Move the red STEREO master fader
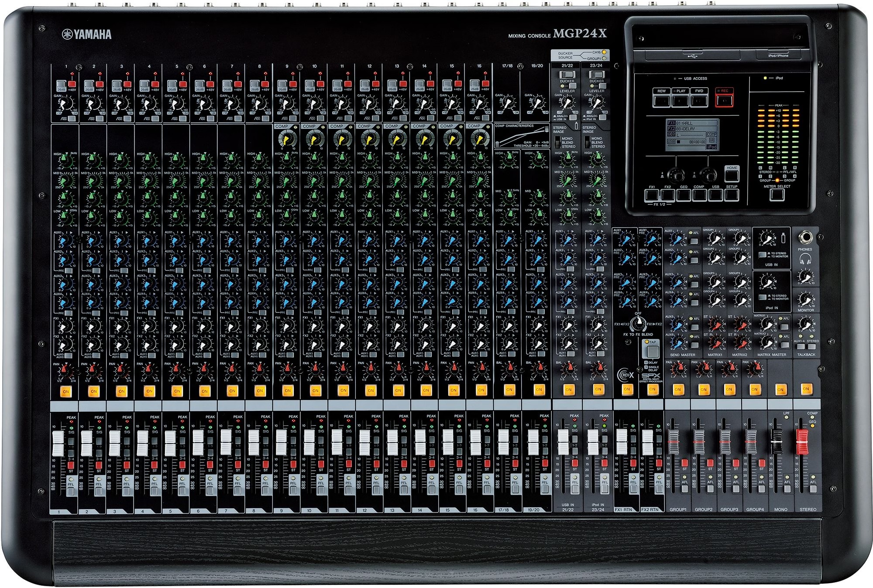Screen dimensions: 873x588 click(802, 442)
